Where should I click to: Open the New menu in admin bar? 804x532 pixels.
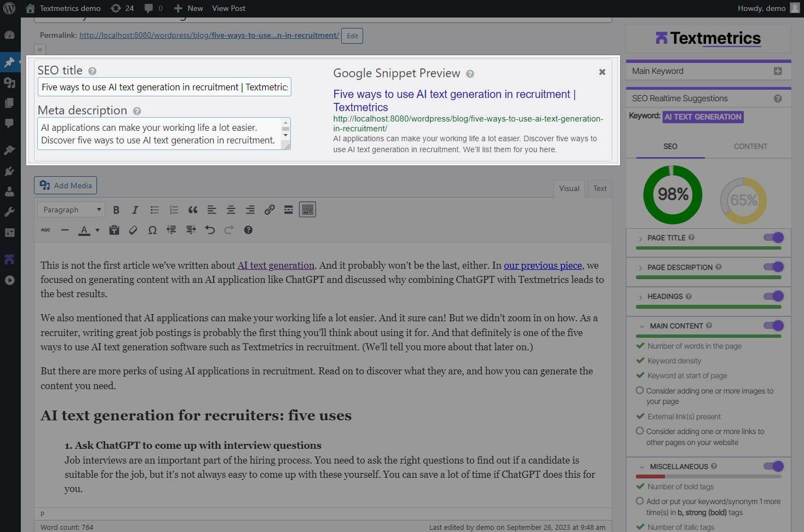click(188, 8)
